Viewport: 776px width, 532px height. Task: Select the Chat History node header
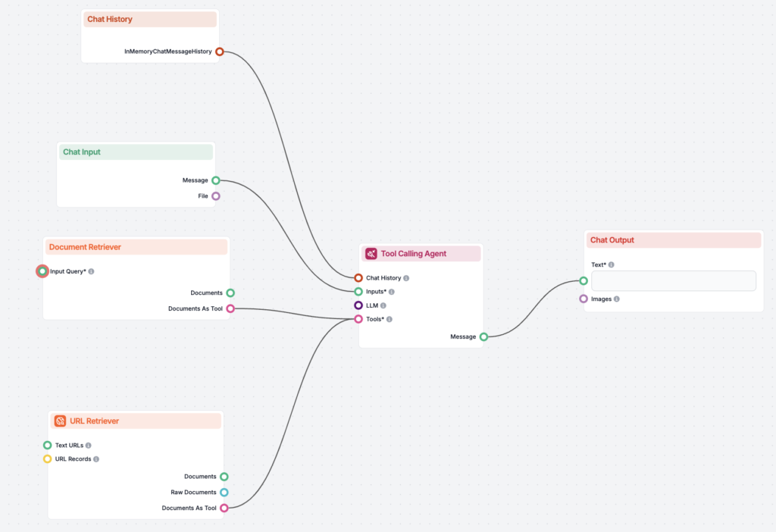pos(150,20)
